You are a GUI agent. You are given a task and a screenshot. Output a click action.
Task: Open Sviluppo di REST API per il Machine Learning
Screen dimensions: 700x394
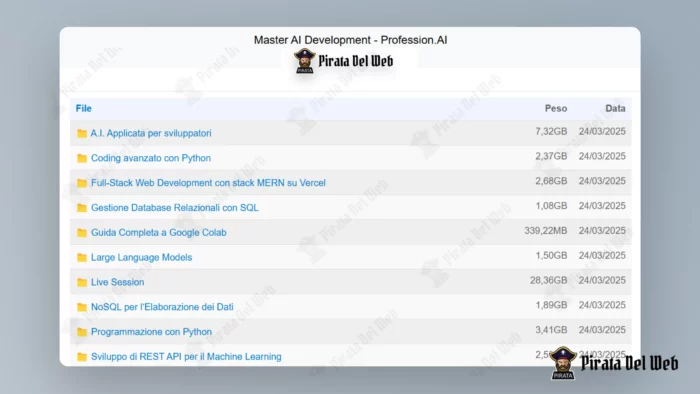coord(186,357)
